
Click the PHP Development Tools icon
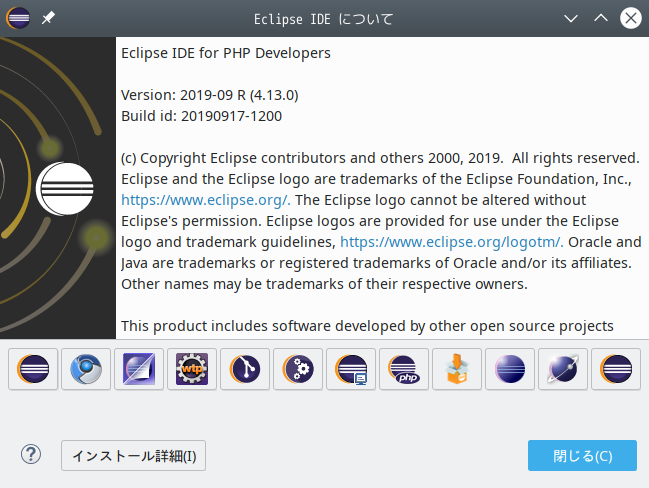[404, 369]
